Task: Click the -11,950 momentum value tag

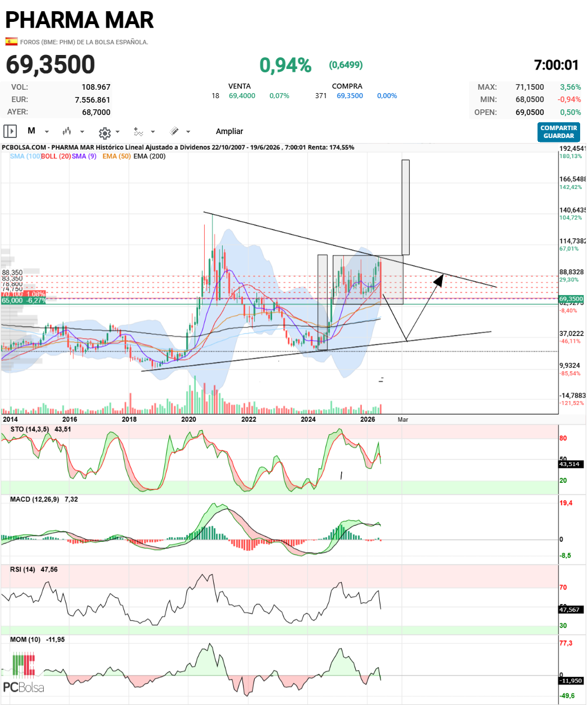Action: coord(571,681)
